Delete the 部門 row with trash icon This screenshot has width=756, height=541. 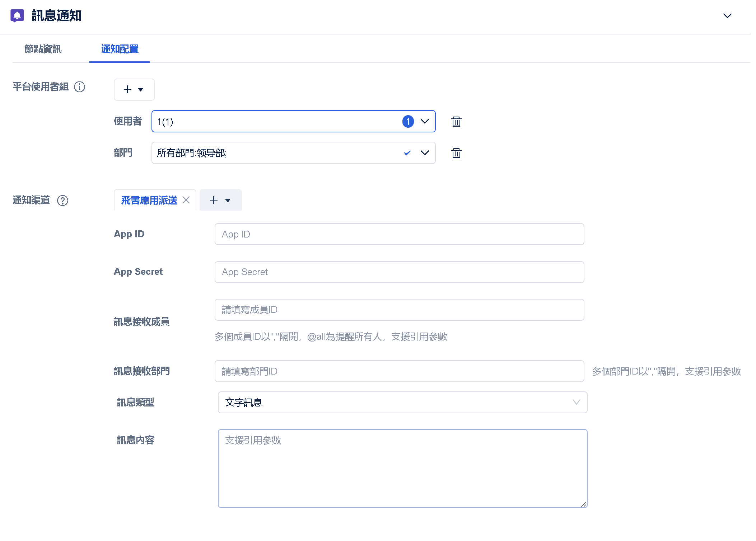(456, 153)
